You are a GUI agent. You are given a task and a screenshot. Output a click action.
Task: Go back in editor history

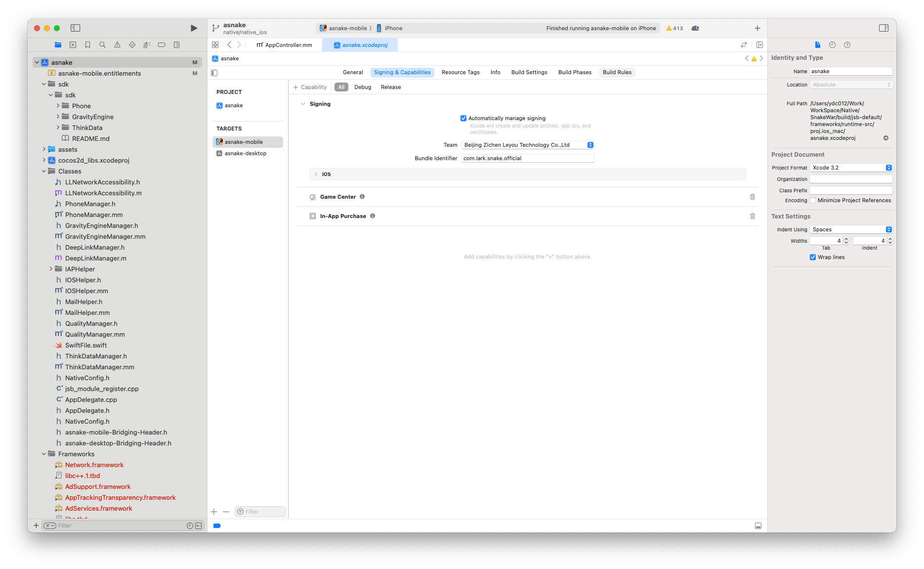click(x=229, y=45)
